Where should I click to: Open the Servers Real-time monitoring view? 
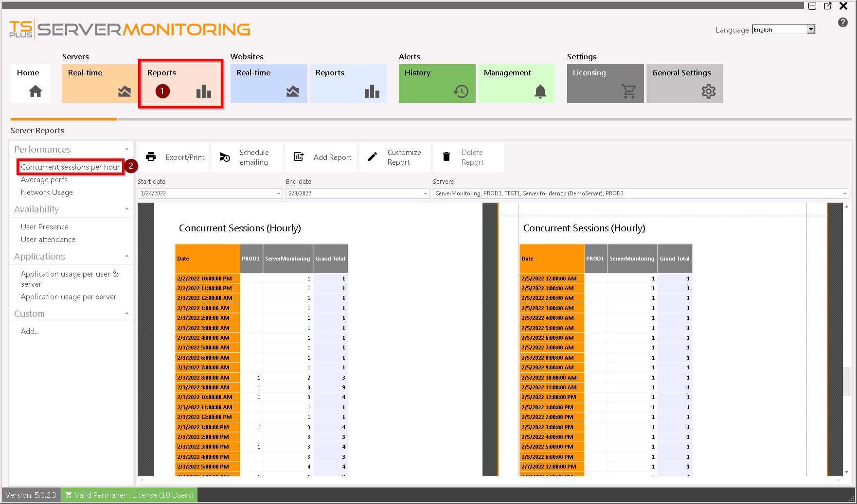click(x=99, y=83)
